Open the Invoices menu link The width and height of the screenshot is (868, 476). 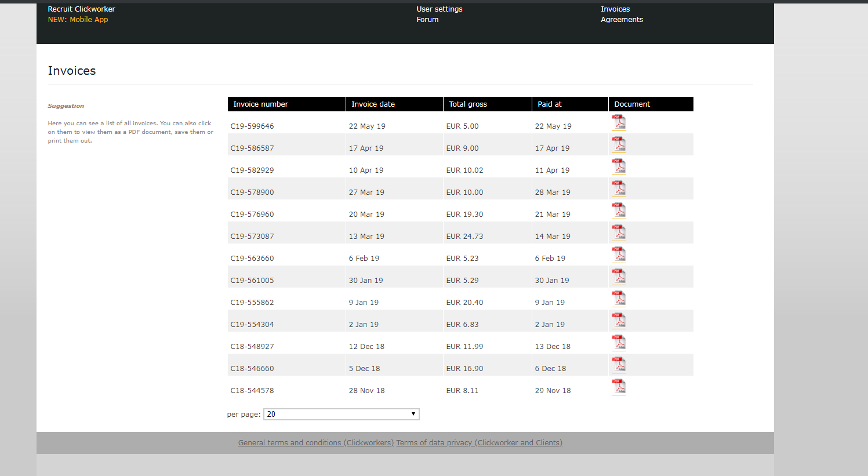pyautogui.click(x=615, y=9)
